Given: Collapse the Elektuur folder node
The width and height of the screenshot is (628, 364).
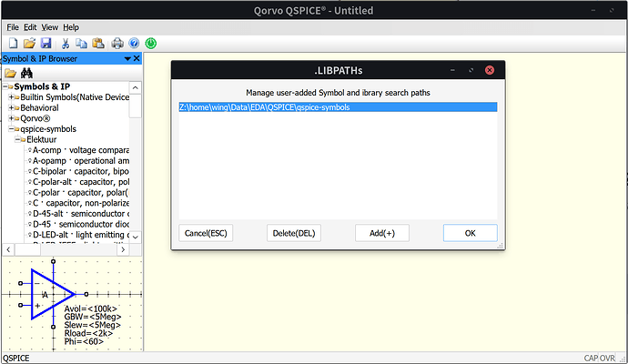Looking at the screenshot, I should pos(17,139).
